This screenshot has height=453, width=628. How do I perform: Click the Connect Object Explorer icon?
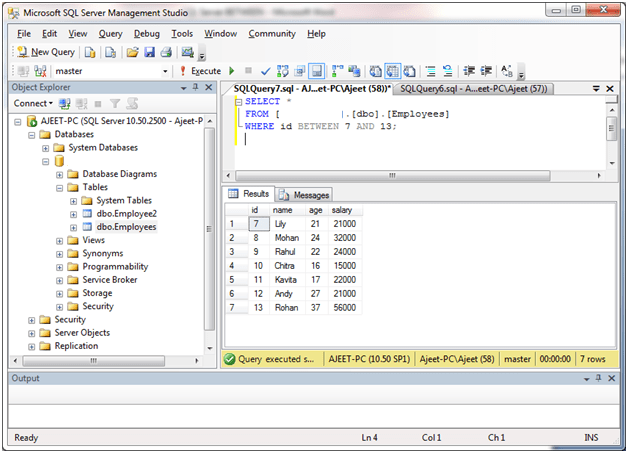(x=64, y=104)
